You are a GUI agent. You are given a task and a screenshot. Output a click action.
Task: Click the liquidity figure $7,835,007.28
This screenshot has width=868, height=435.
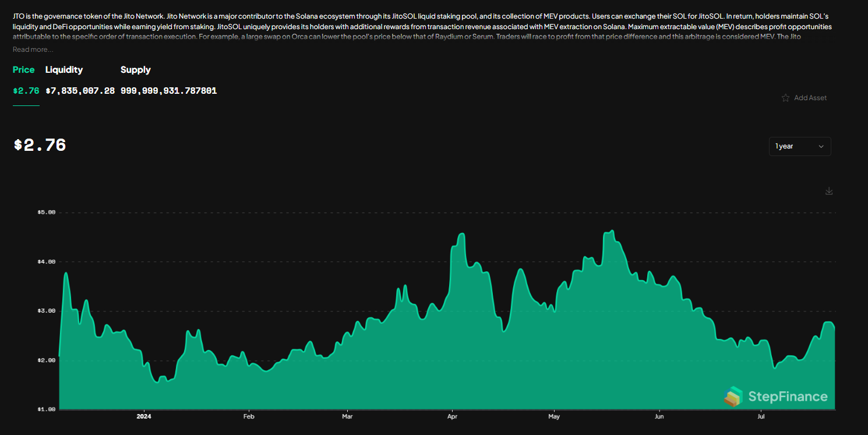pos(81,91)
